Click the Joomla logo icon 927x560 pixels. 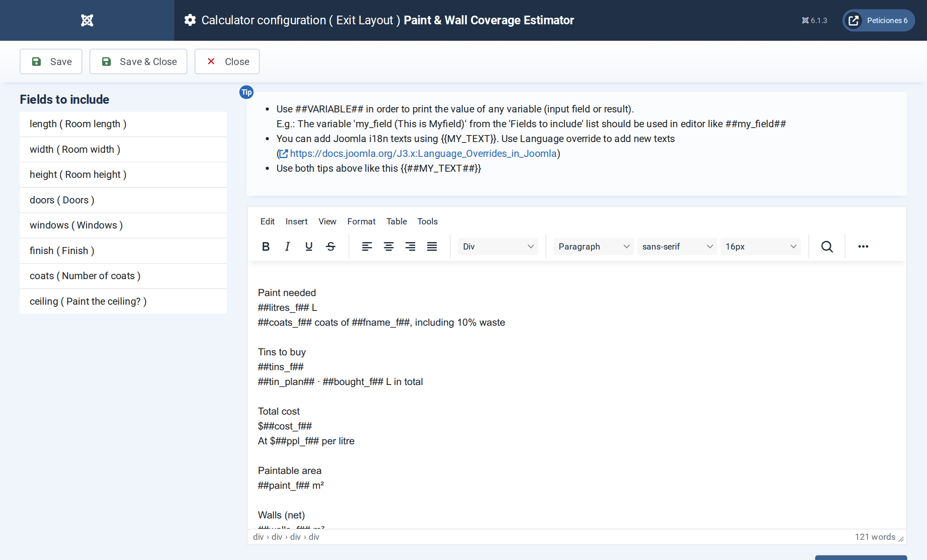coord(87,20)
